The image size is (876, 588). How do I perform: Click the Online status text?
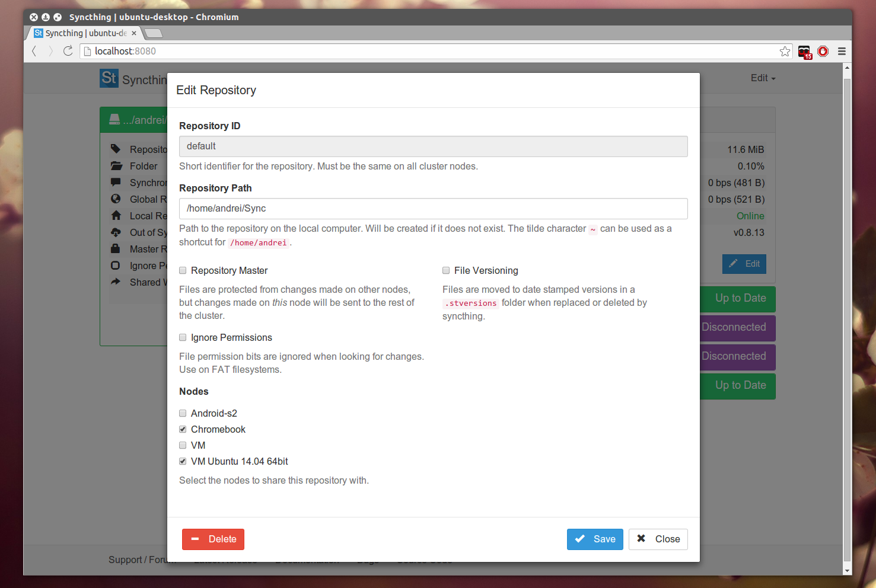click(750, 216)
